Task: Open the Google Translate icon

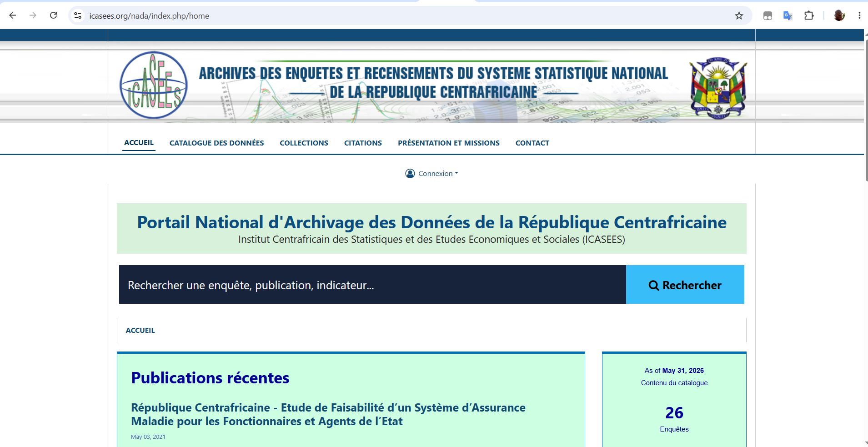Action: pos(788,16)
